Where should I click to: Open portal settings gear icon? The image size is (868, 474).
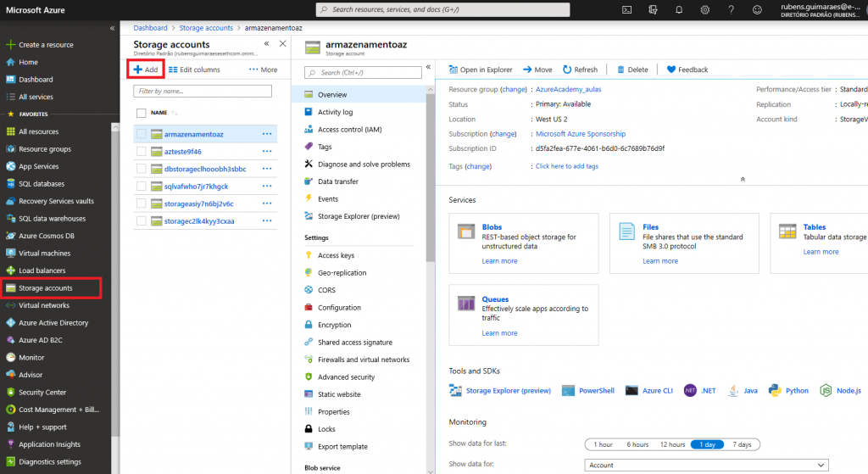(x=704, y=10)
